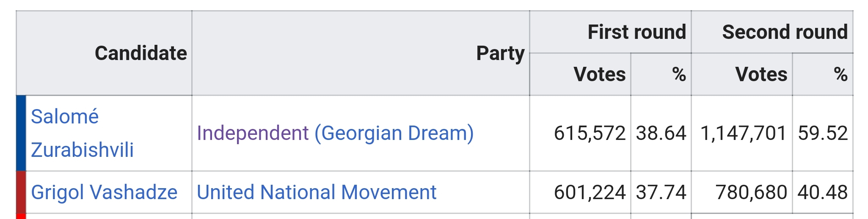The width and height of the screenshot is (868, 219).
Task: Open the United National Movement link
Action: point(317,192)
